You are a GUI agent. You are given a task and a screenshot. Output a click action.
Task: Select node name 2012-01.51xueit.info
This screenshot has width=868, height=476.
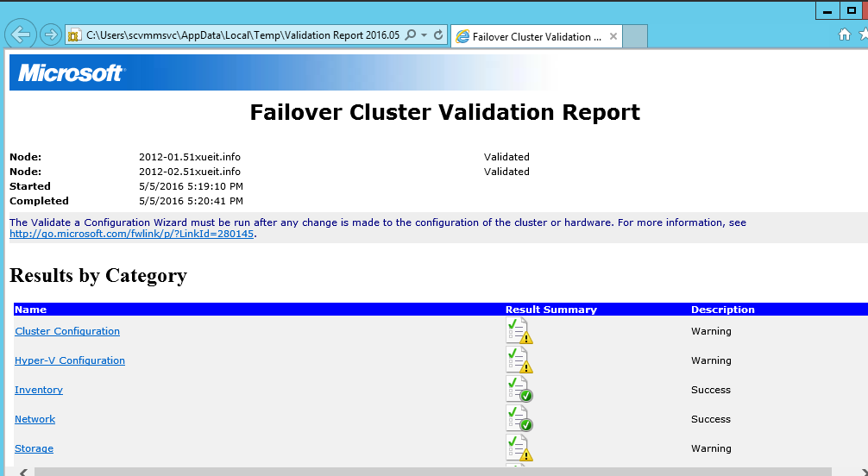[189, 157]
